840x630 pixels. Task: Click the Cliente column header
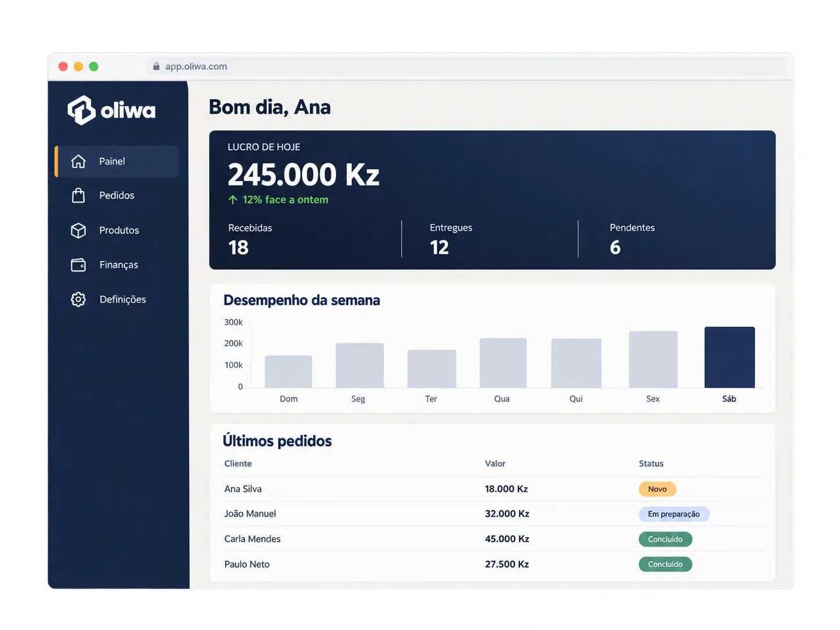(238, 464)
